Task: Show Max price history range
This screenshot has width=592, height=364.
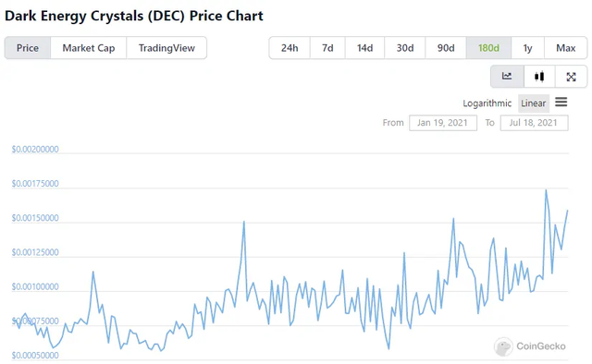Action: [x=565, y=48]
